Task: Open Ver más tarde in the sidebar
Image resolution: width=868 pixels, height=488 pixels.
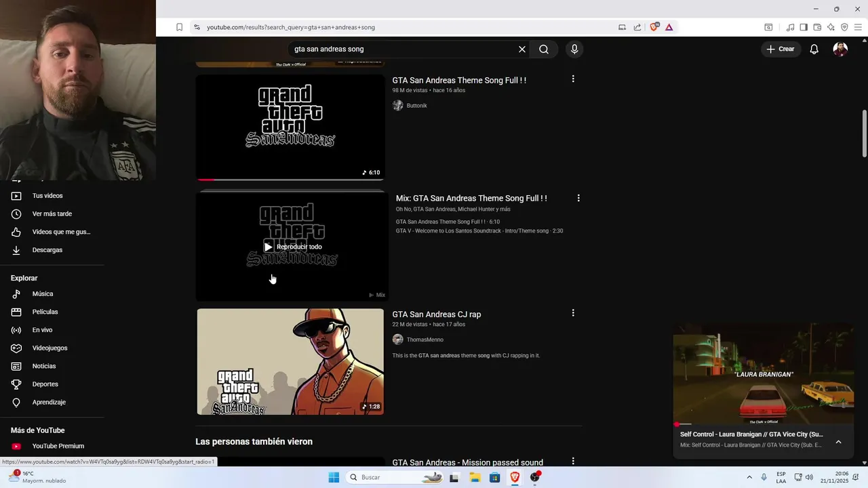Action: point(52,213)
